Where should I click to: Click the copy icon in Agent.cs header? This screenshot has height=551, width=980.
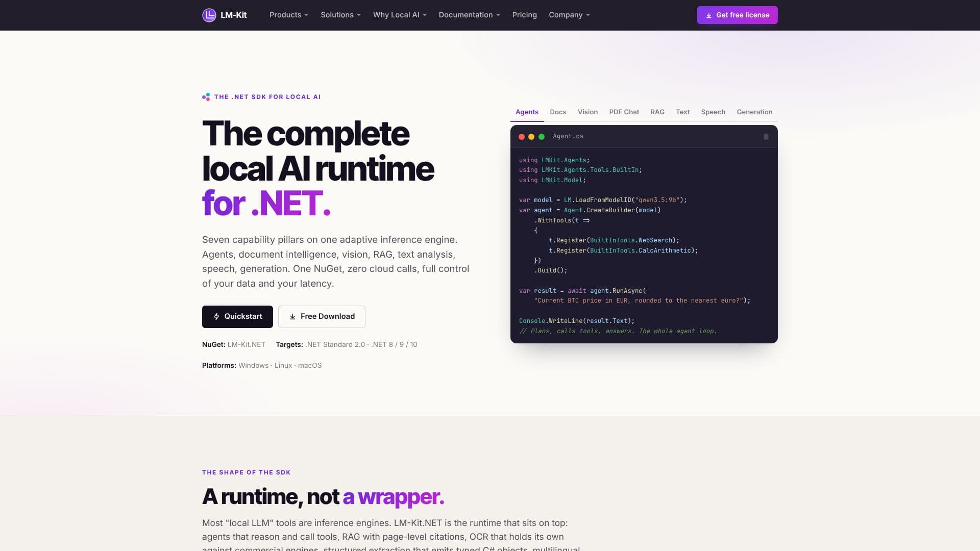[766, 137]
